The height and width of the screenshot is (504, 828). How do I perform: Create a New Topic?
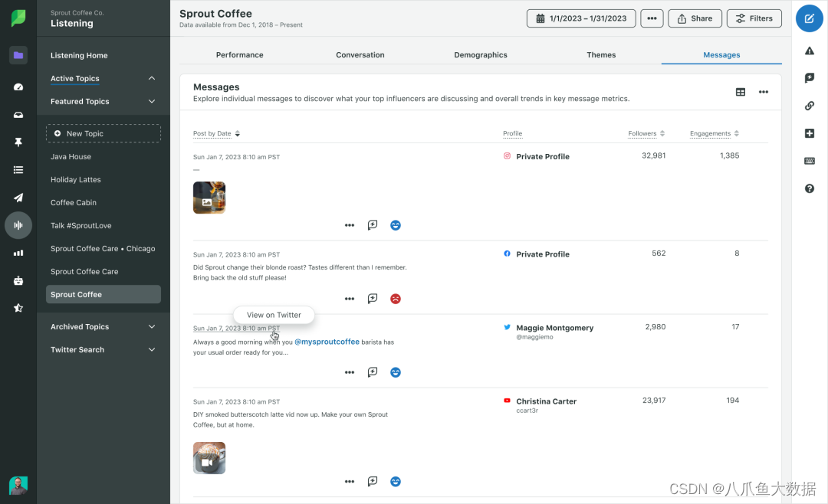[x=103, y=133]
